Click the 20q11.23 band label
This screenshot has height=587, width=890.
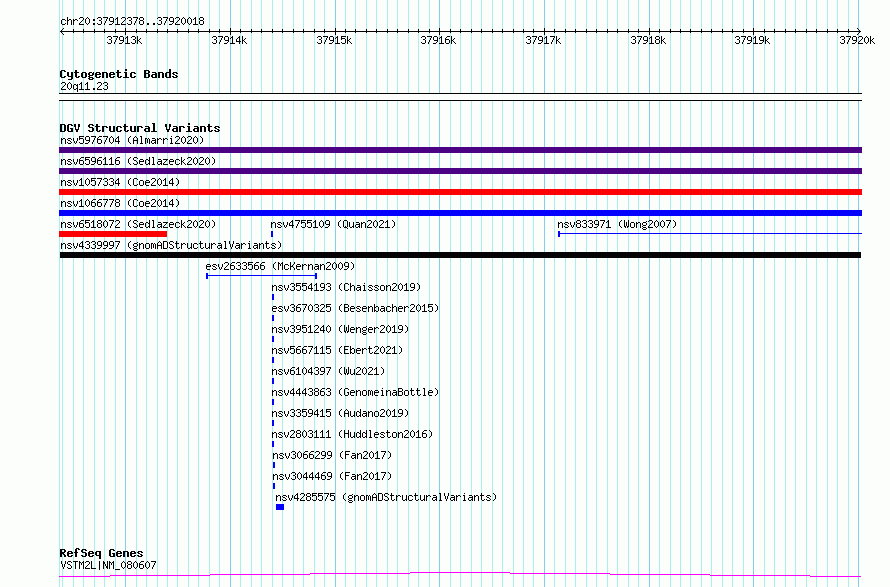pyautogui.click(x=84, y=86)
